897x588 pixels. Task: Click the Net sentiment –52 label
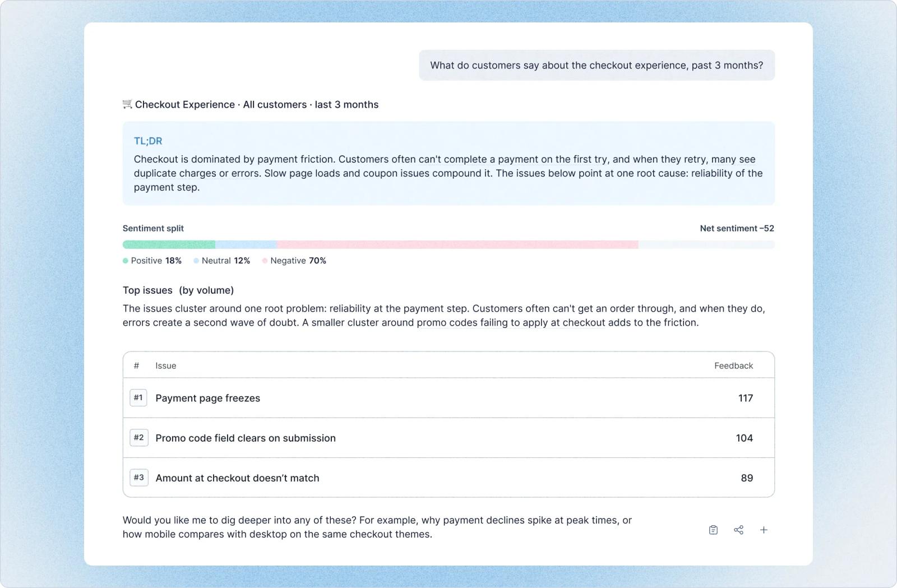tap(737, 228)
